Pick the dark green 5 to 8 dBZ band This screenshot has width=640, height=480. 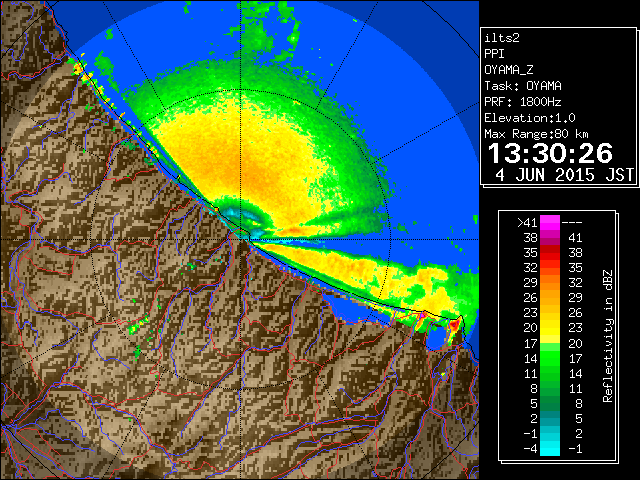tap(550, 403)
